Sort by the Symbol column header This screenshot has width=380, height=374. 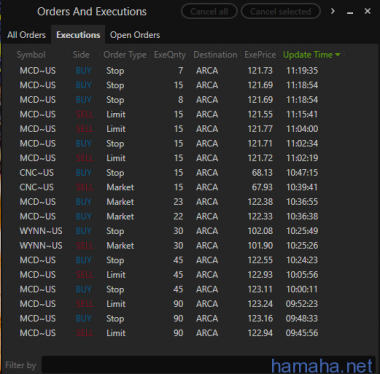[31, 55]
